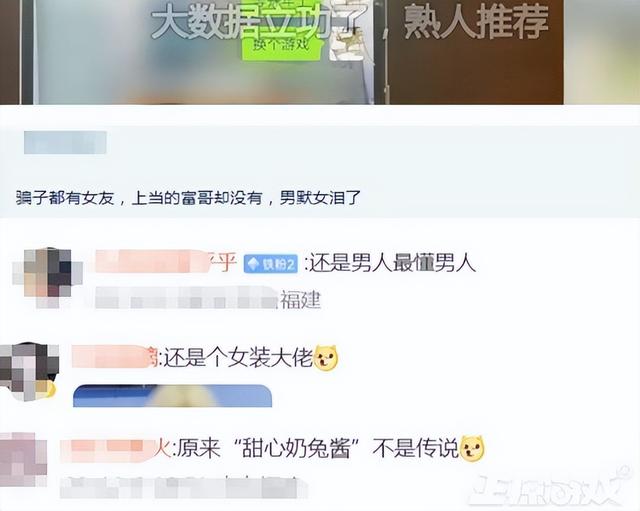The width and height of the screenshot is (640, 511).
Task: Click the doge emoji after 女装大佬
Action: (326, 358)
